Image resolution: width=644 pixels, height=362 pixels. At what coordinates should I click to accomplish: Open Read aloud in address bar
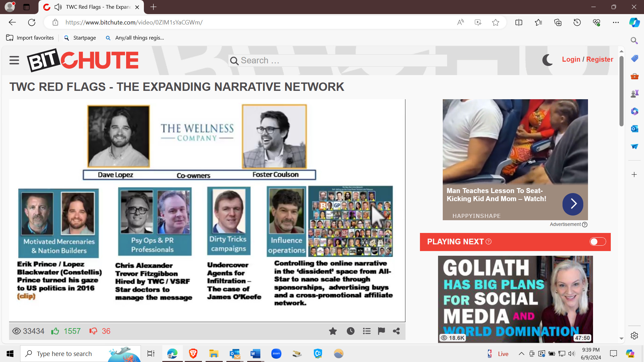(461, 22)
